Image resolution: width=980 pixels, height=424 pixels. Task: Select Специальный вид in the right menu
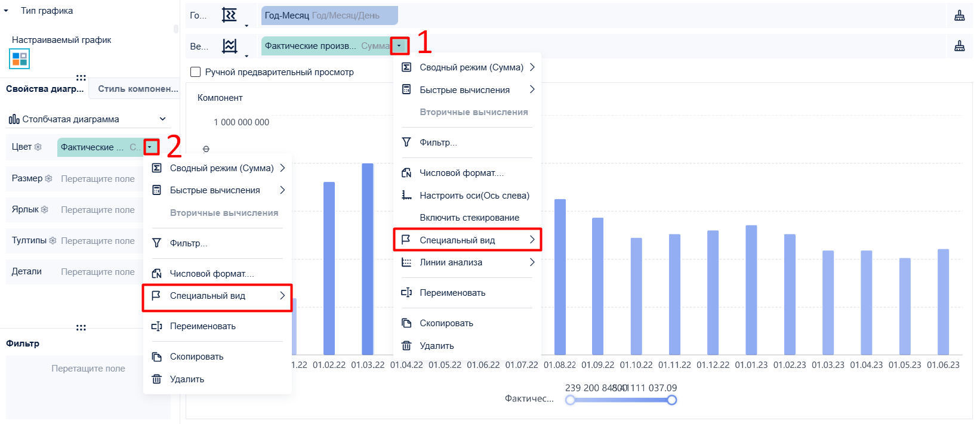[468, 240]
